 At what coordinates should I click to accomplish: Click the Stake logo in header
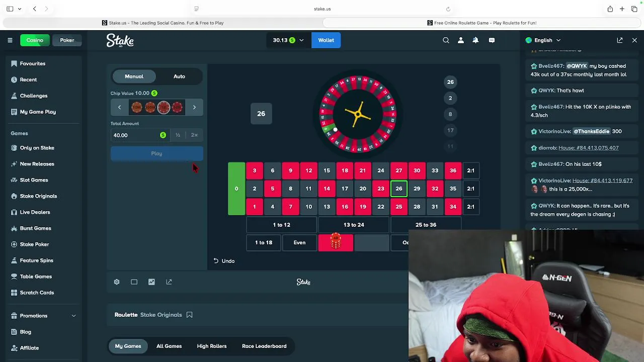click(120, 41)
